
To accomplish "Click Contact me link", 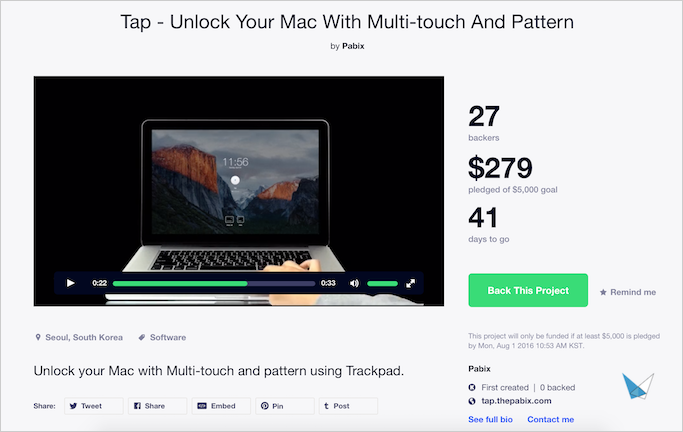I will [551, 419].
